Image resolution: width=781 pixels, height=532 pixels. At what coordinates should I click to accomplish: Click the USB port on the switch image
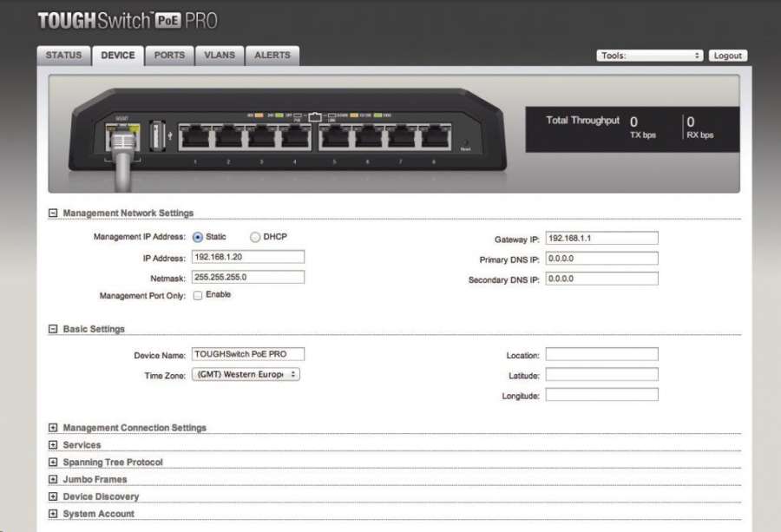pos(157,135)
